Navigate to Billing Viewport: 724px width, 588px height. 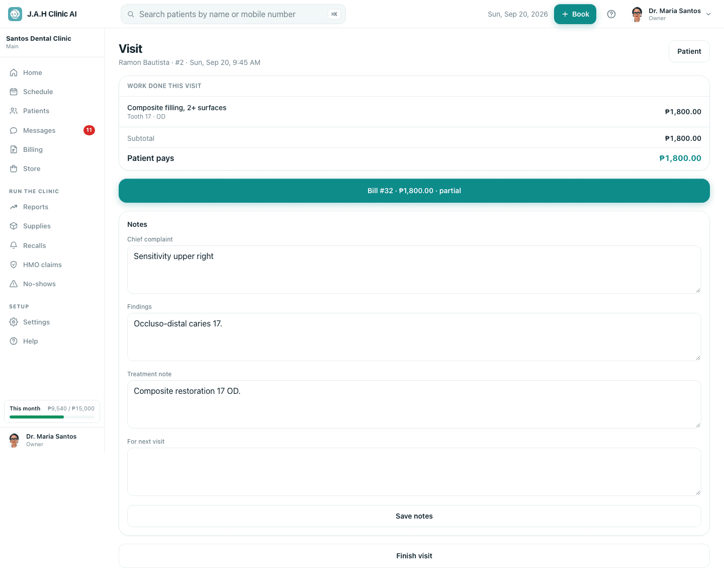pos(52,149)
